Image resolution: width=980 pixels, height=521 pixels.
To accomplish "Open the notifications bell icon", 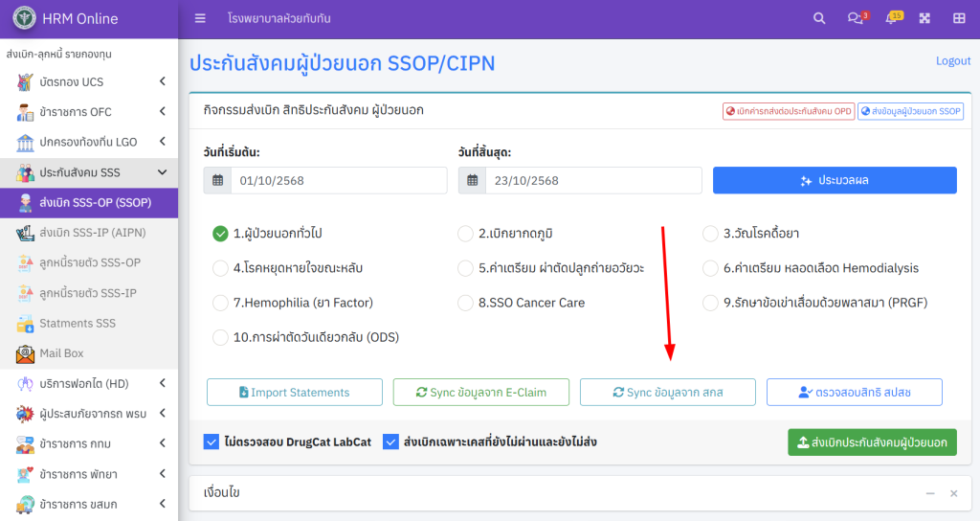I will pos(892,18).
